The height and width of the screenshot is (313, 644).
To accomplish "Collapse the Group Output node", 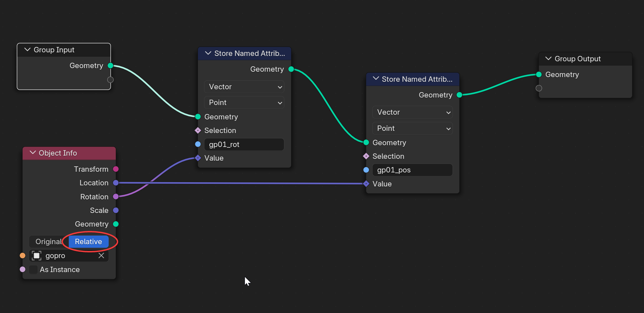I will click(x=548, y=58).
